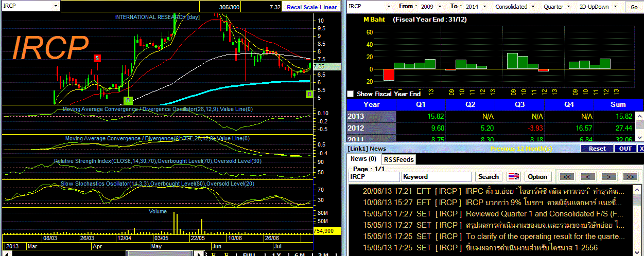The image size is (644, 256).
Task: Click the IRCP symbol field in news search
Action: tap(374, 176)
